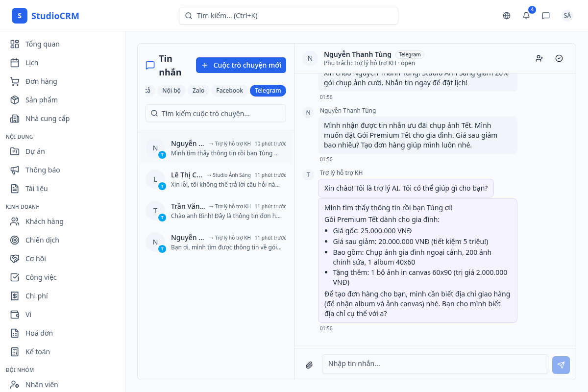Filter conversations by Facebook

(229, 91)
